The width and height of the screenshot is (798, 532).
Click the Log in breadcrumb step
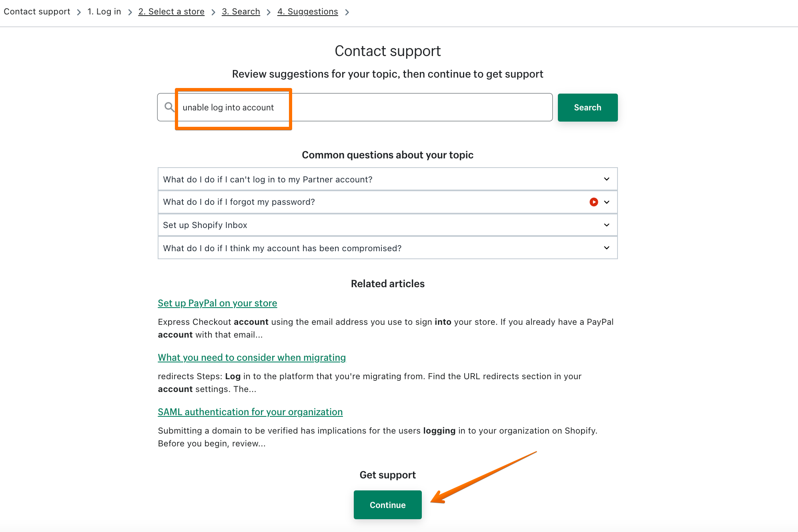tap(104, 12)
